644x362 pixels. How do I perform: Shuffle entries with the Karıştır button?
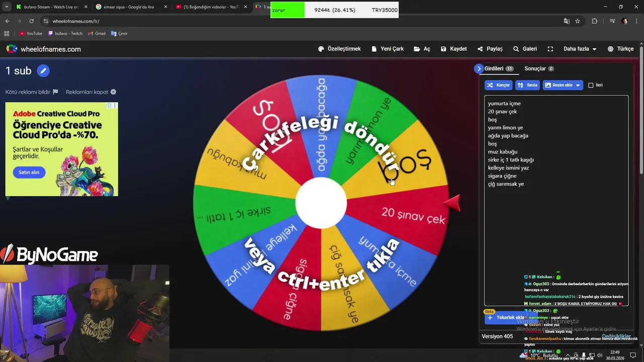[499, 85]
